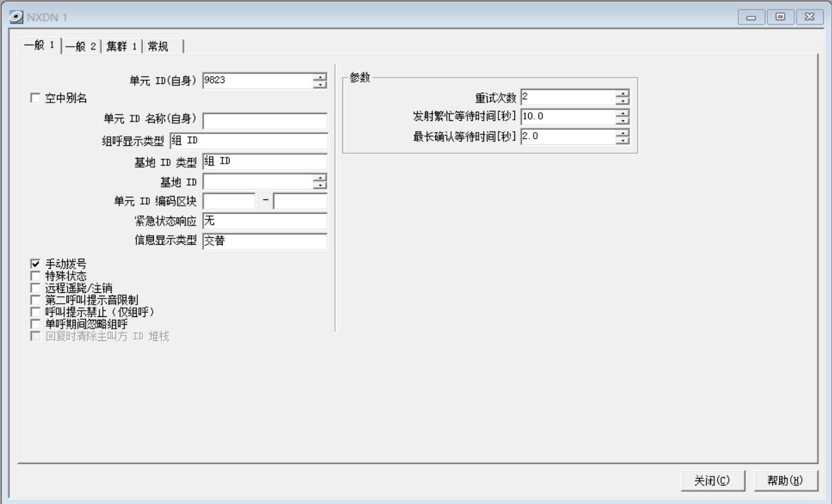Click the 帮助(H) button
The width and height of the screenshot is (832, 504).
(x=785, y=481)
